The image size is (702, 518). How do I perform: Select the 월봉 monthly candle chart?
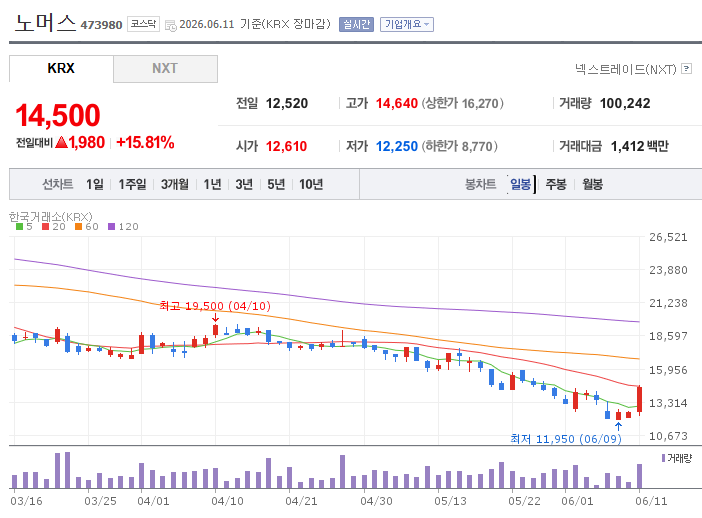point(593,184)
